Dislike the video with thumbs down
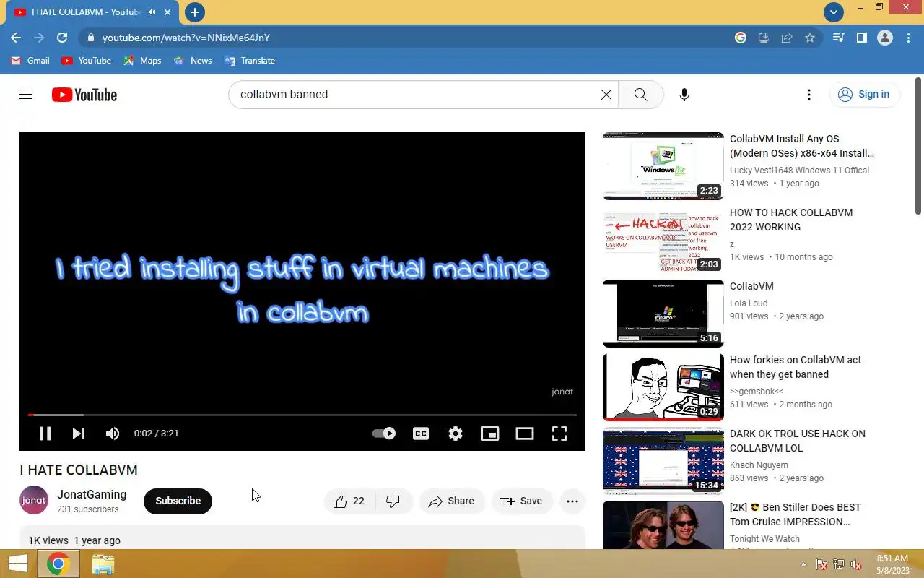The height and width of the screenshot is (578, 924). tap(393, 501)
